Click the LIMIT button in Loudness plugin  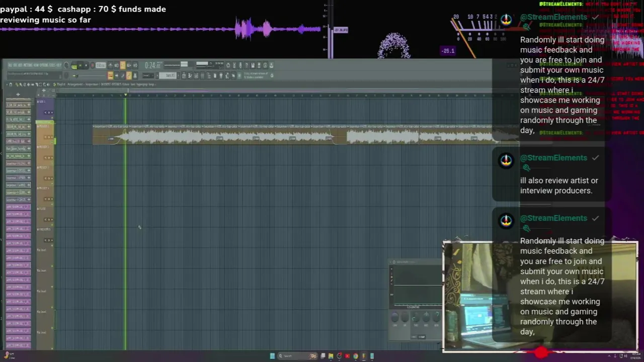[414, 337]
